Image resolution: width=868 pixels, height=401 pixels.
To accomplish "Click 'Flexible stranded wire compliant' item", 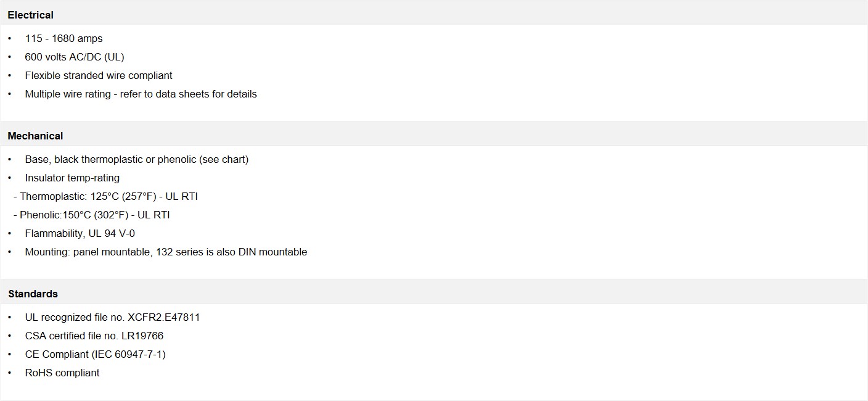I will [x=99, y=75].
